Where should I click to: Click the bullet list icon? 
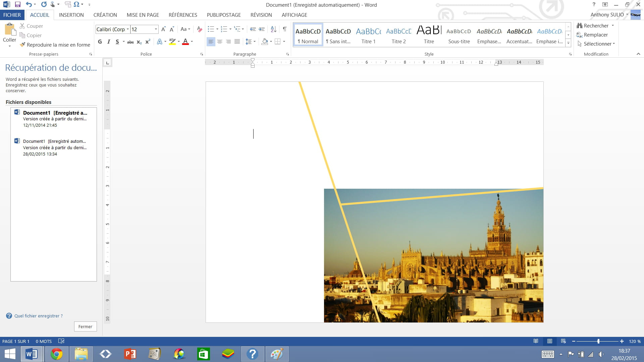click(211, 29)
